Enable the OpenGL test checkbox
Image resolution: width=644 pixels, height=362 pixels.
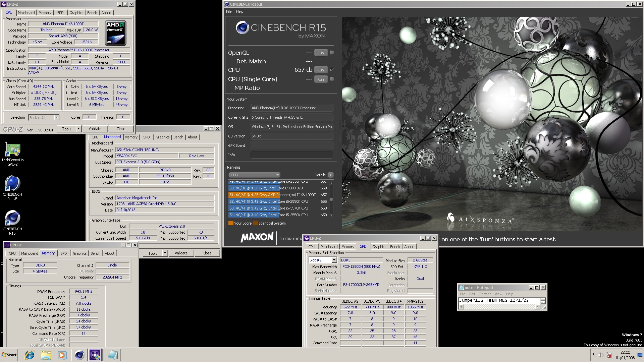pyautogui.click(x=332, y=53)
